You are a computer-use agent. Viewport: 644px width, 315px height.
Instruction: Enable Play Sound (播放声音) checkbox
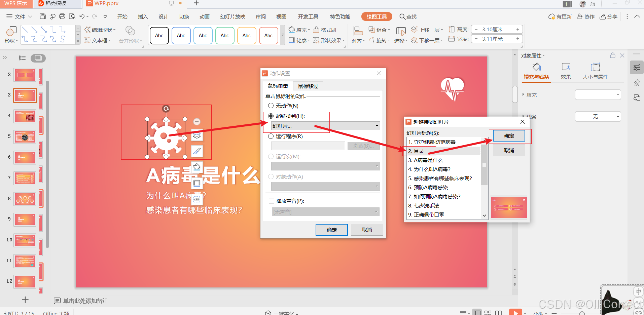tap(272, 201)
